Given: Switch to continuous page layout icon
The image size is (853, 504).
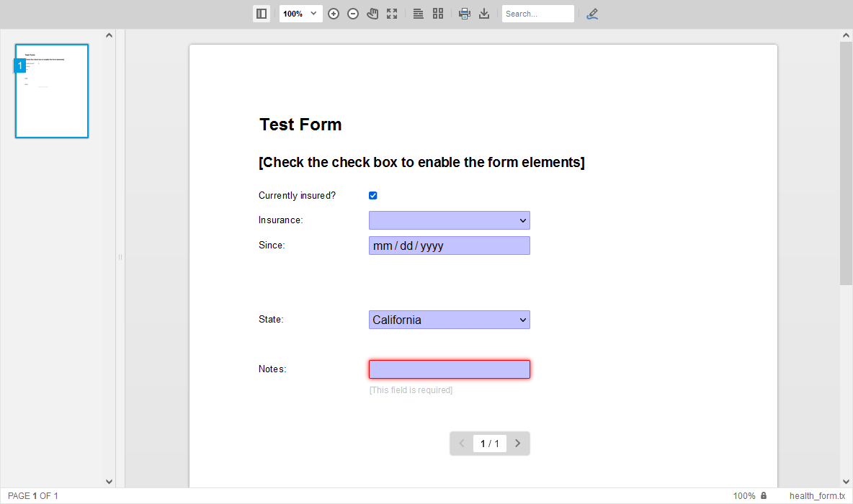Looking at the screenshot, I should [x=418, y=14].
